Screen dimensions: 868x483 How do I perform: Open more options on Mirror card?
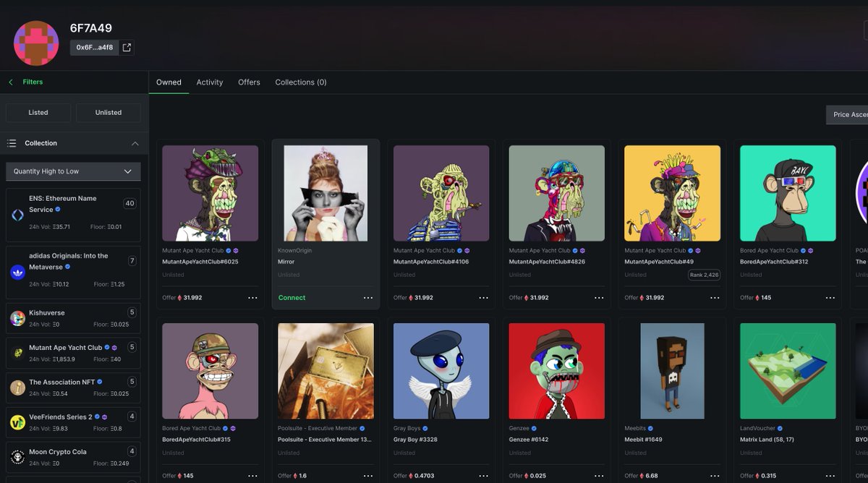tap(368, 298)
